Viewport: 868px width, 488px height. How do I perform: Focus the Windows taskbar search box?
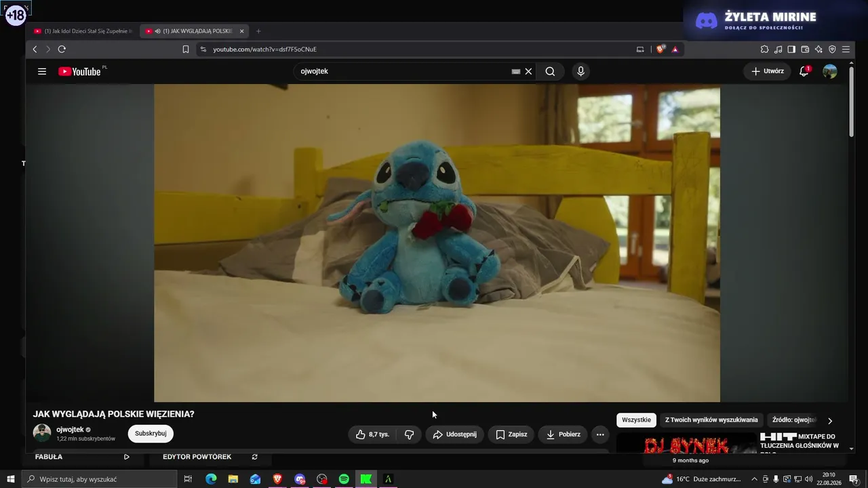[99, 479]
